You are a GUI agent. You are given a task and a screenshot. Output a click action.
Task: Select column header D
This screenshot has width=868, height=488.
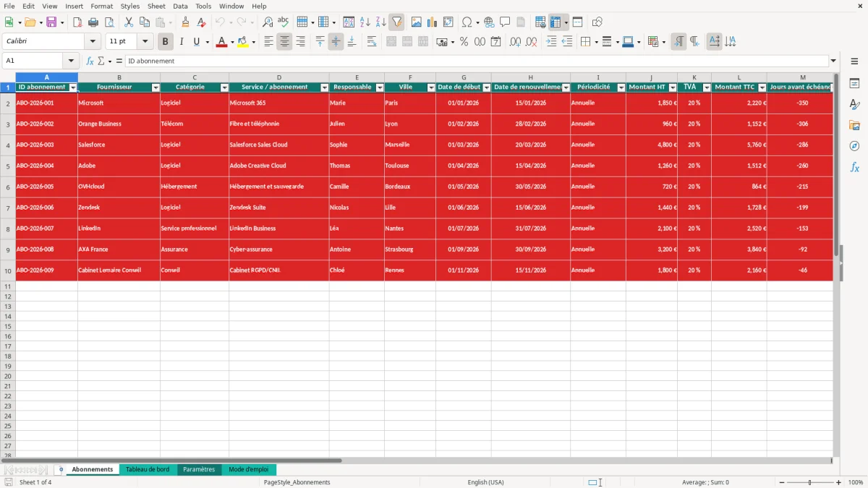279,77
